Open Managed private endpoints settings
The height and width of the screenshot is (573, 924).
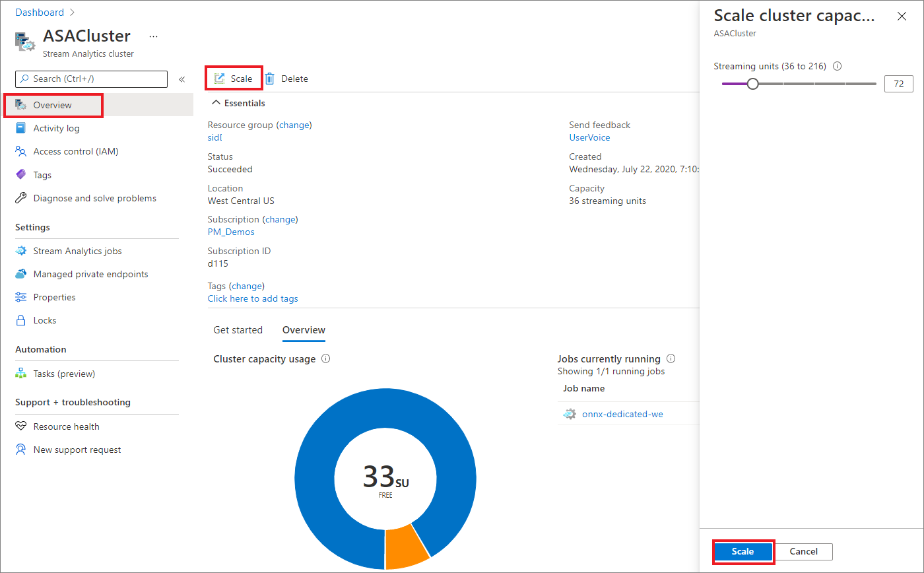pos(90,274)
